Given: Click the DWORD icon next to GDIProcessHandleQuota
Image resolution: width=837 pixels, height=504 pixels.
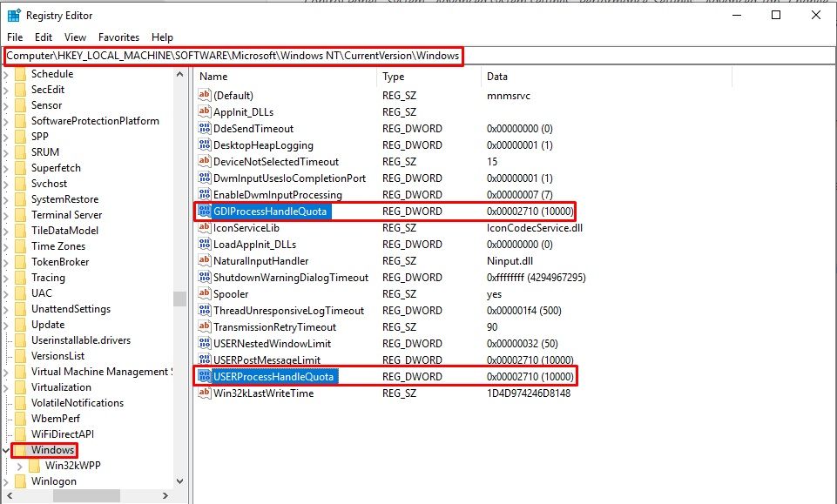Looking at the screenshot, I should (205, 212).
